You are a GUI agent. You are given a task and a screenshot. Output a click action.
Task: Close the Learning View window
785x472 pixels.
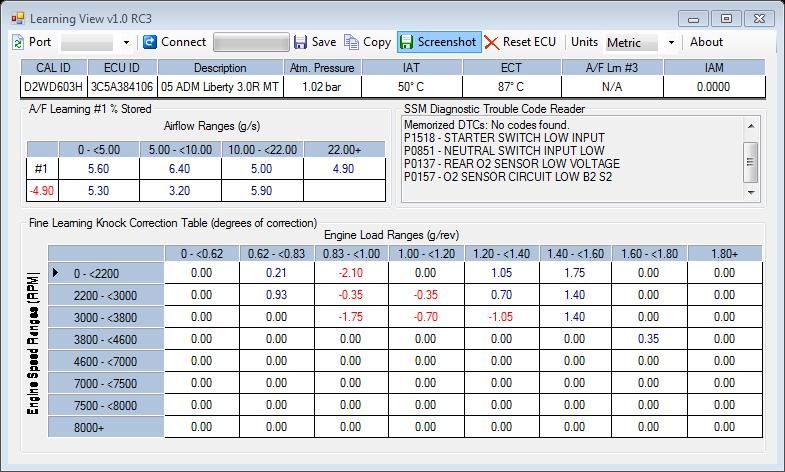[x=759, y=19]
